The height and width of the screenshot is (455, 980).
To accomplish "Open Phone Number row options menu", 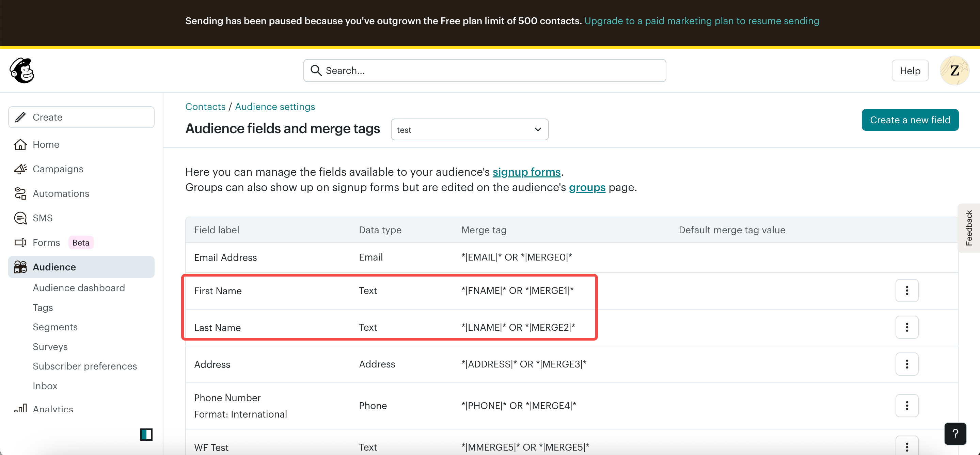I will tap(906, 406).
